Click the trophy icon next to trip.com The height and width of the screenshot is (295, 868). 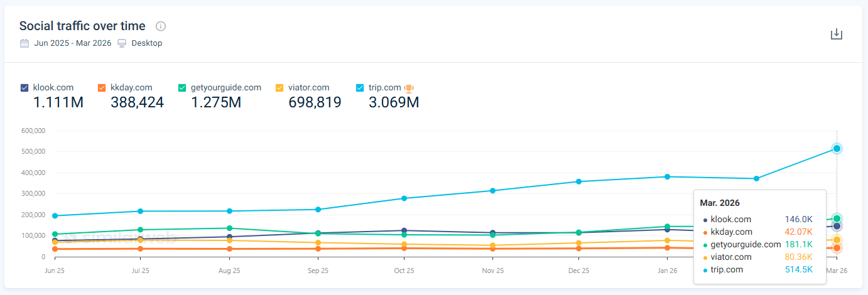pos(409,88)
